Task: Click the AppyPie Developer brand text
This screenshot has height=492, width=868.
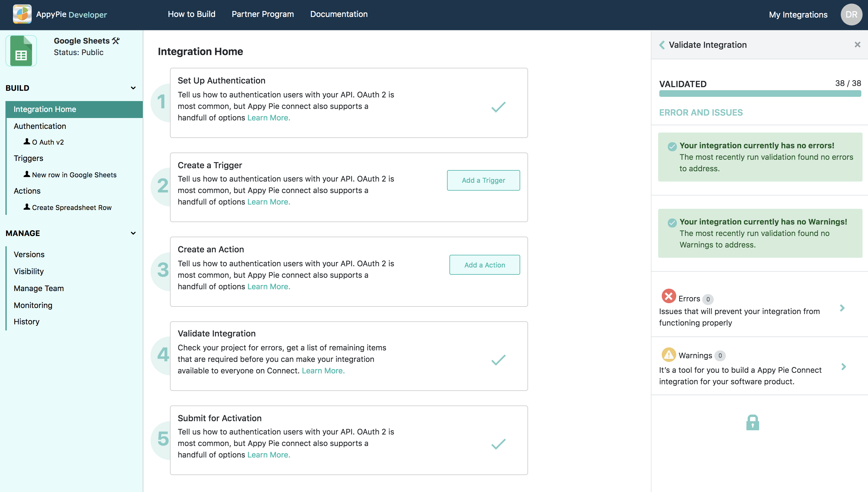Action: (71, 15)
